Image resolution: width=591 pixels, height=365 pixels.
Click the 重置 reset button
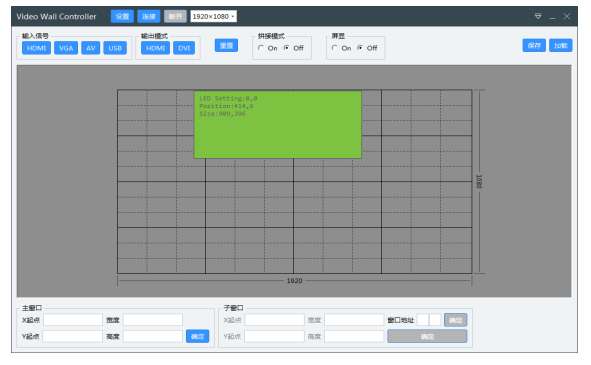tap(226, 46)
